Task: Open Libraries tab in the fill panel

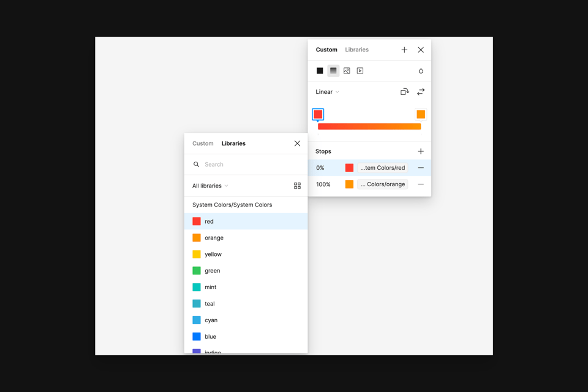Action: (356, 50)
